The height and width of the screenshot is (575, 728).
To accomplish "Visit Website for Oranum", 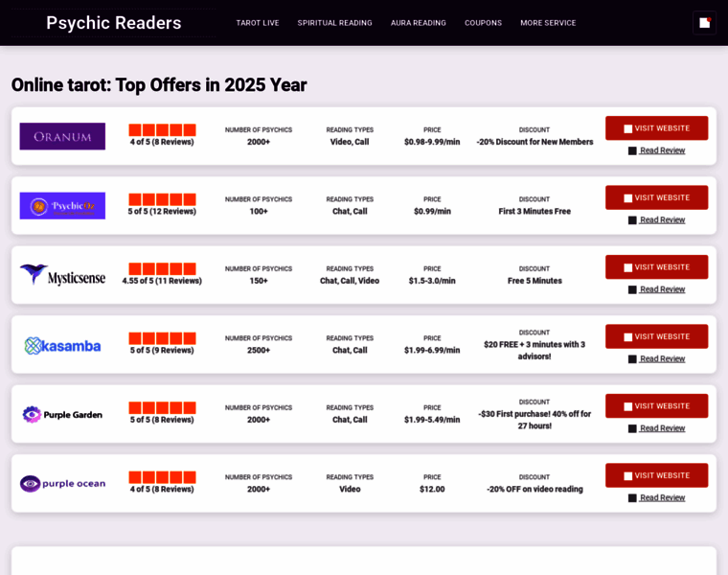I will pos(656,128).
